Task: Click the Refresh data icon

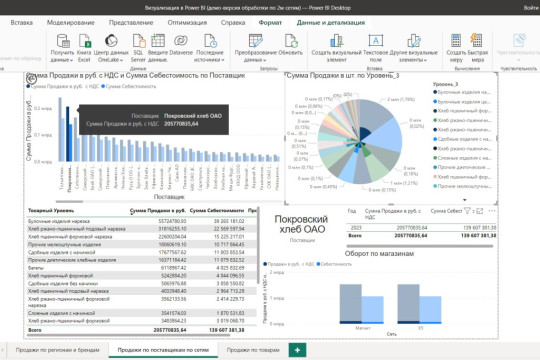Action: click(x=291, y=41)
